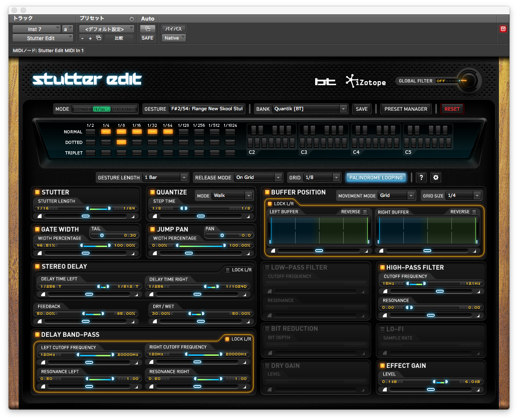Screen dimensions: 518x420
Task: Click the left curve icon below Step Time
Action: tap(155, 216)
